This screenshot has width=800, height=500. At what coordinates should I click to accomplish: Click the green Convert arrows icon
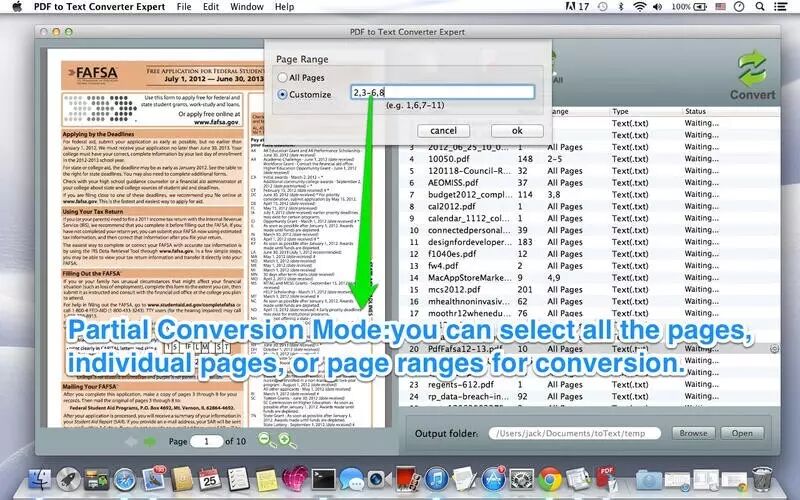point(752,69)
